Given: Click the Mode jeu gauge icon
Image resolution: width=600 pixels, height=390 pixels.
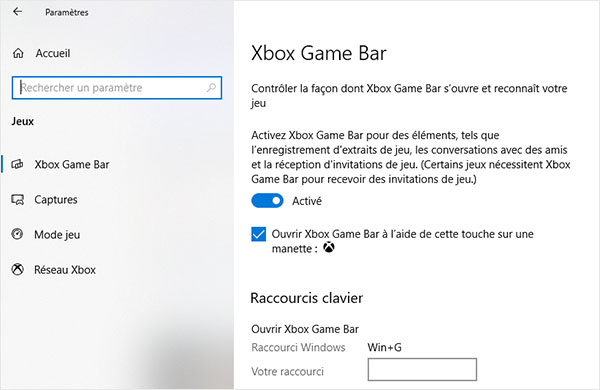Looking at the screenshot, I should pos(17,234).
